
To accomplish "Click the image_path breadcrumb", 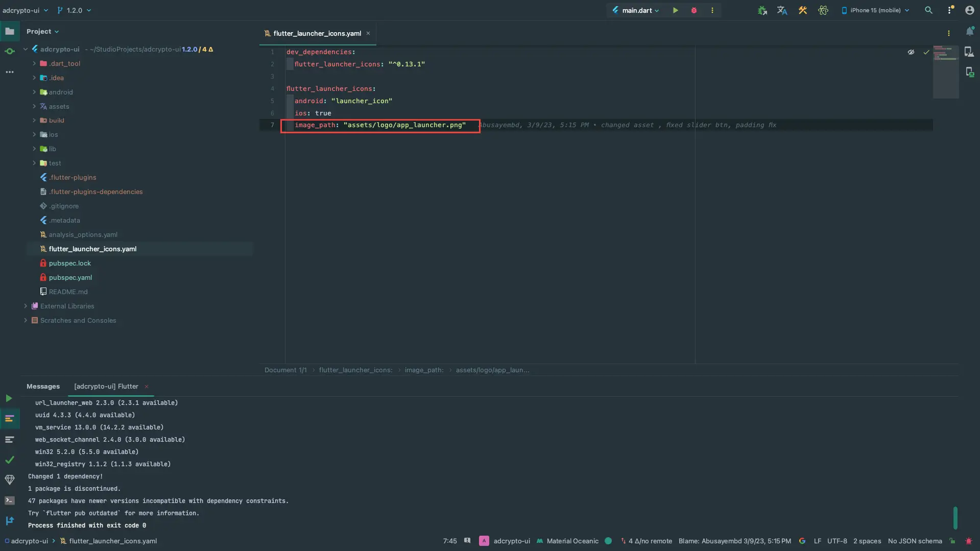I will (424, 370).
